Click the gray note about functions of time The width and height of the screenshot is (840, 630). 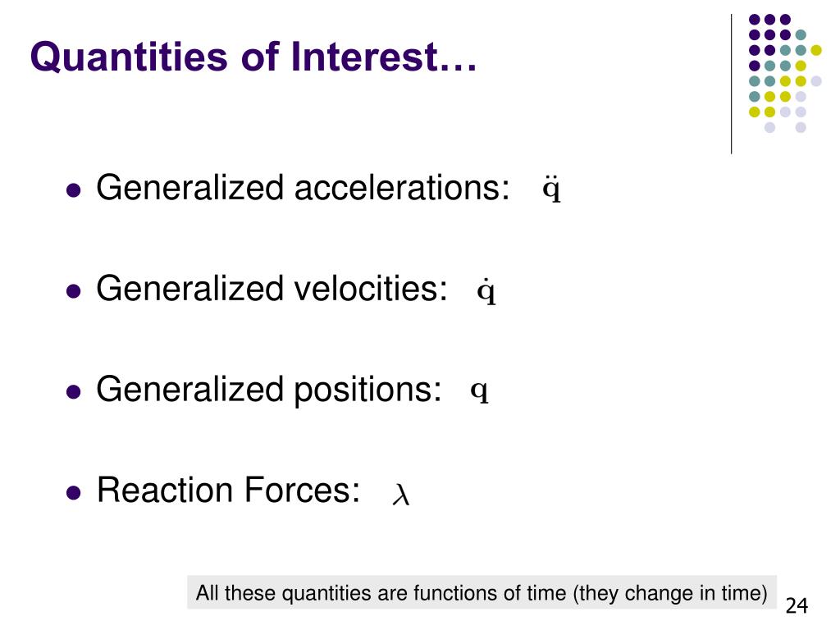[482, 592]
